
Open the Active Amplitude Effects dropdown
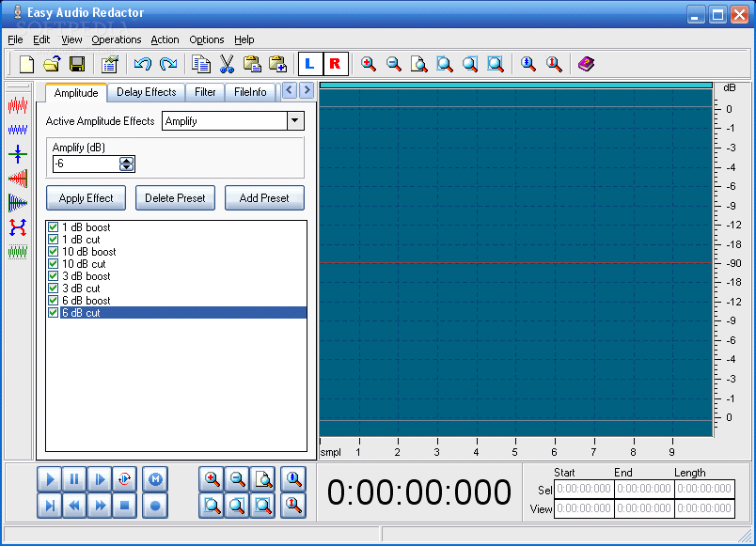(x=295, y=120)
